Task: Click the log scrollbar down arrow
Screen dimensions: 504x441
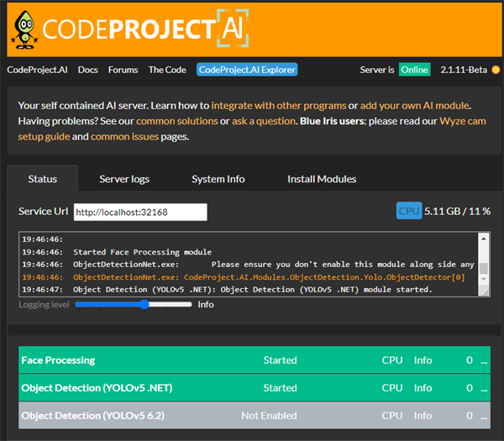Action: [x=484, y=279]
